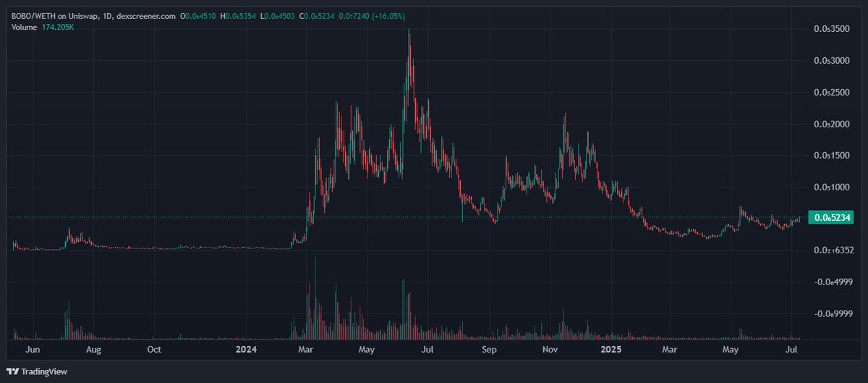Screen dimensions: 868x383
Task: Click the Mar label after 2025
Action: point(669,350)
